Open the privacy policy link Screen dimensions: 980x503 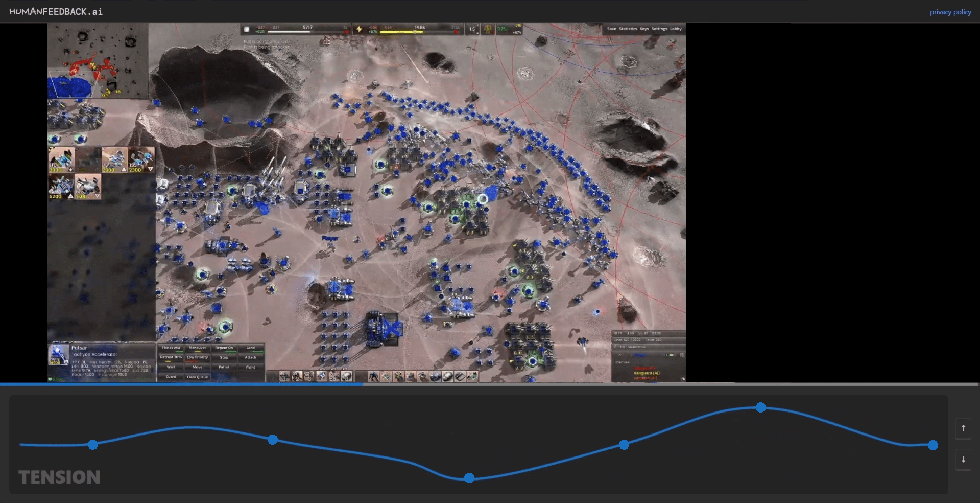tap(950, 12)
